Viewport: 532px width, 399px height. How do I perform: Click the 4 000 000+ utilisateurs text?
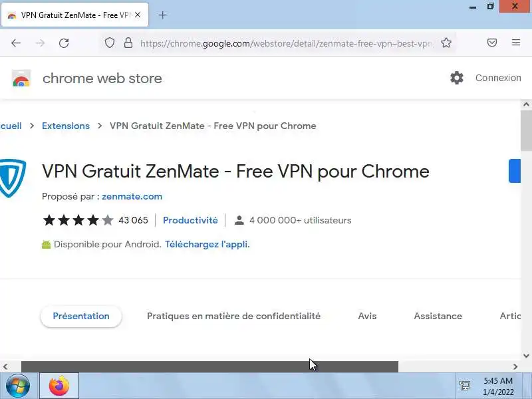301,220
